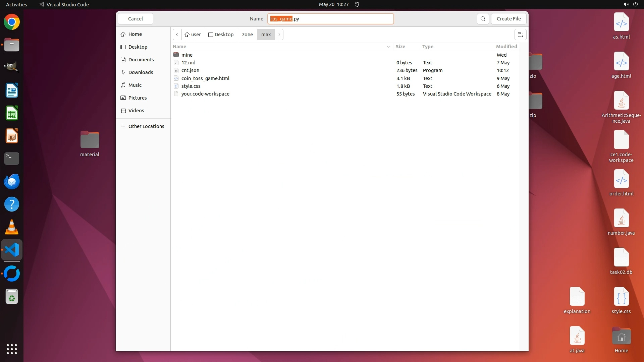644x362 pixels.
Task: Expand Other Locations in sidebar
Action: pos(146,126)
